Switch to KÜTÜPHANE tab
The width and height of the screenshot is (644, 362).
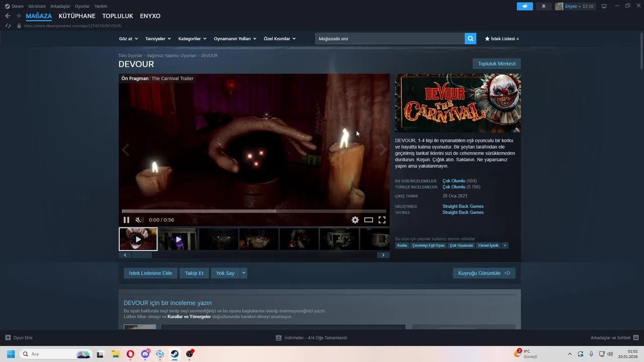77,16
